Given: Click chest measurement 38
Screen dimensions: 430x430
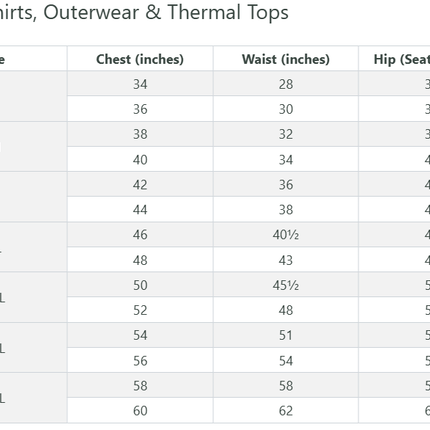Looking at the screenshot, I should coord(140,134).
